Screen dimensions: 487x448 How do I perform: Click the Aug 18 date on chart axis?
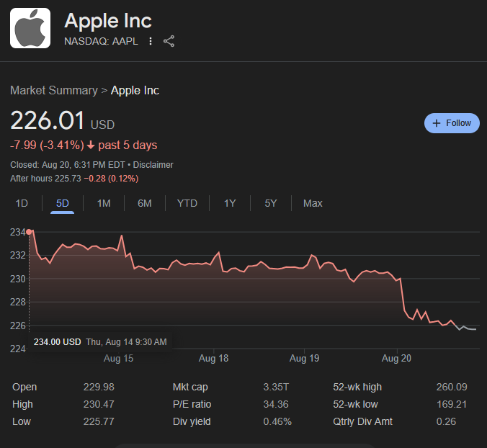click(x=213, y=358)
